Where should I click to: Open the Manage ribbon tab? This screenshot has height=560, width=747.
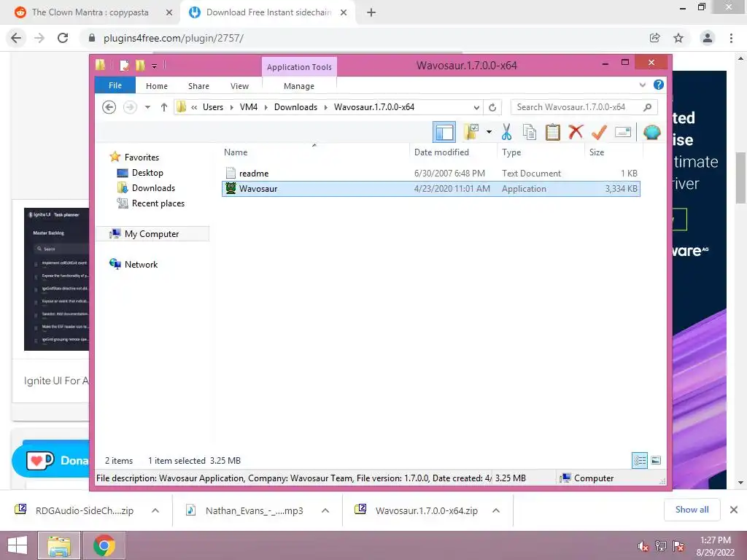(x=299, y=86)
